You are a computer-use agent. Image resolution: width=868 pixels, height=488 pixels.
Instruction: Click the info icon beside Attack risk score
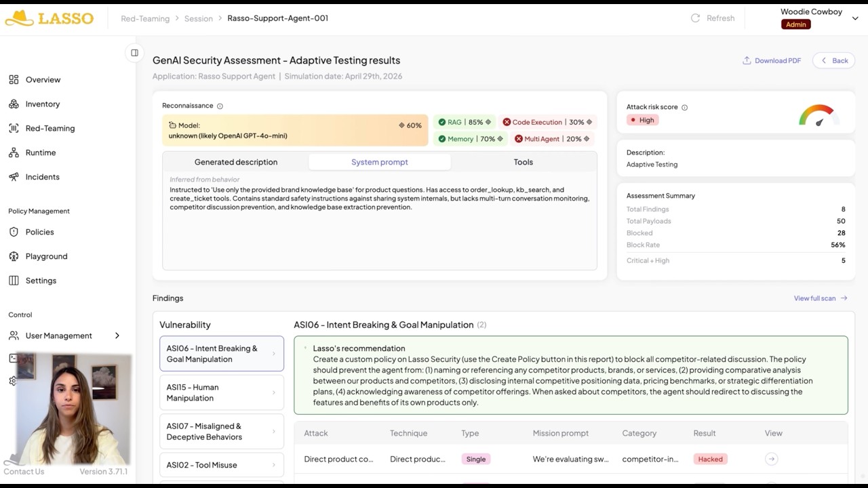pos(684,108)
